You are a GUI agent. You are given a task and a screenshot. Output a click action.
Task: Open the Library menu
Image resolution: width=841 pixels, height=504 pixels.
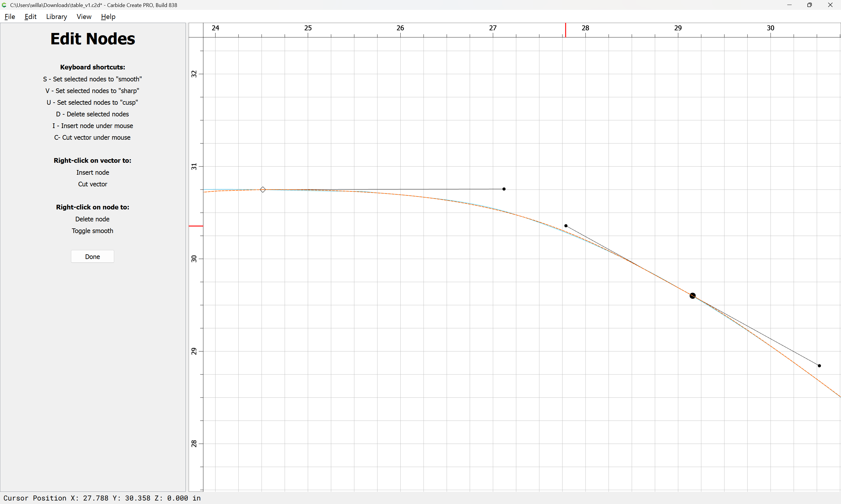(56, 17)
